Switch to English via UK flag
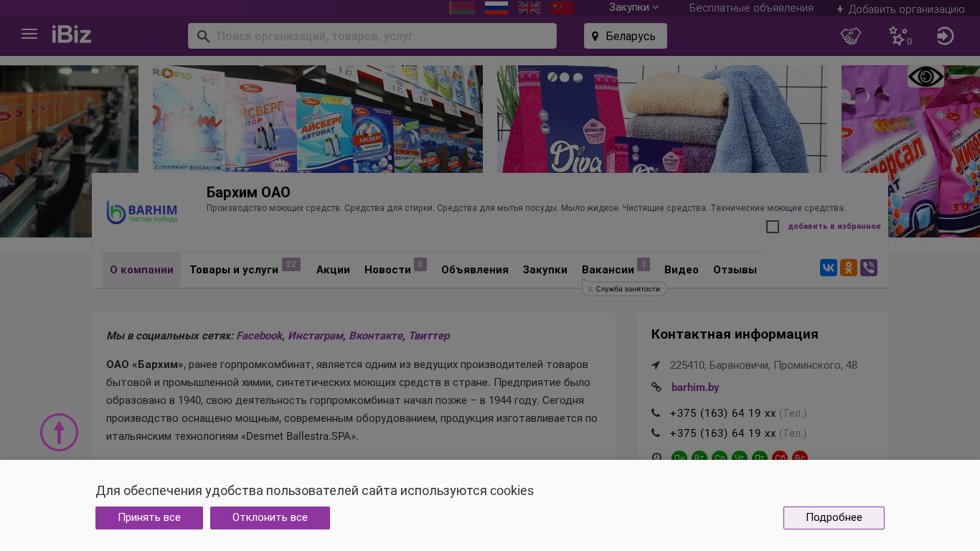Image resolution: width=980 pixels, height=551 pixels. (529, 7)
